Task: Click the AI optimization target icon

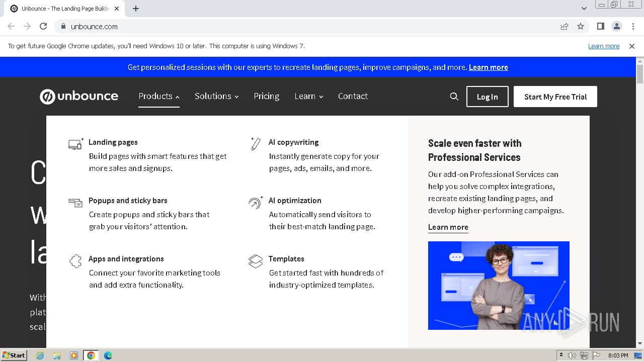Action: coord(256,202)
